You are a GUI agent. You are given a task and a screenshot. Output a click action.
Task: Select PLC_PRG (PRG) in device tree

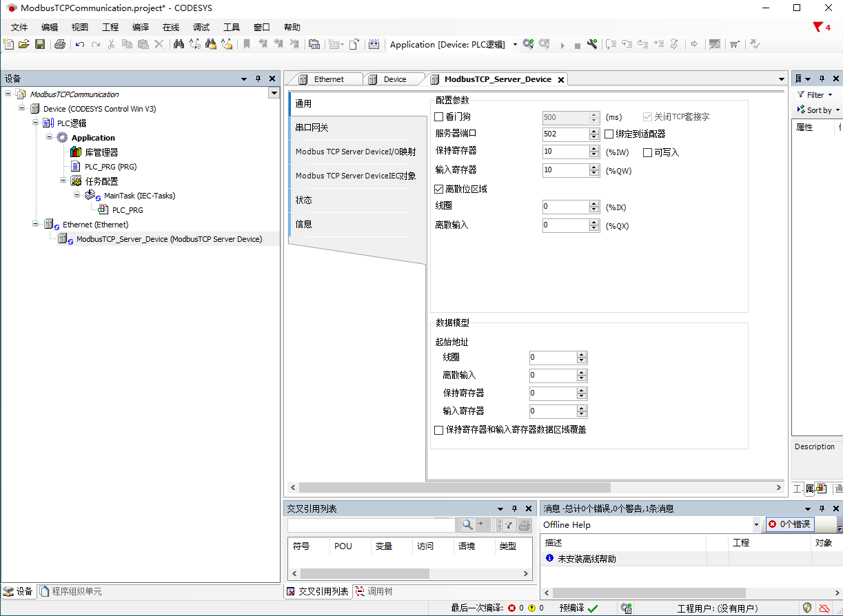pos(110,167)
